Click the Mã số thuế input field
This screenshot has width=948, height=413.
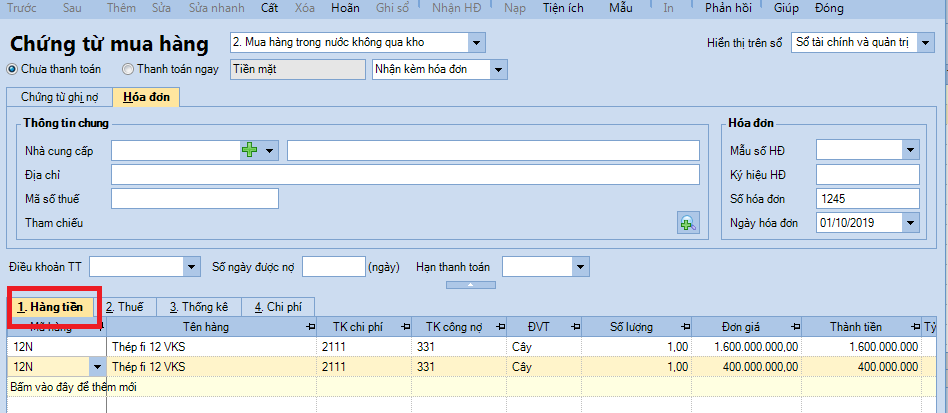pos(195,198)
